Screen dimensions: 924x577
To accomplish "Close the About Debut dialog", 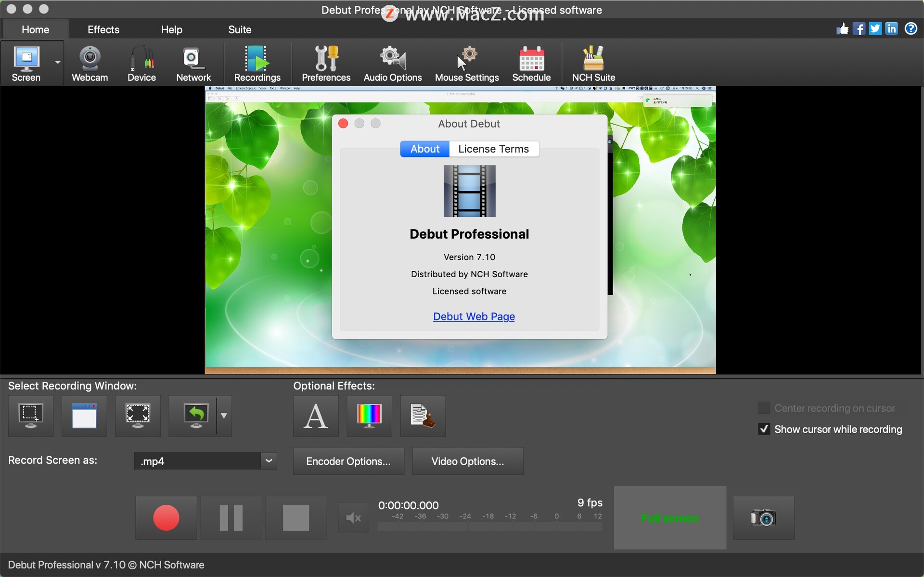I will click(343, 124).
